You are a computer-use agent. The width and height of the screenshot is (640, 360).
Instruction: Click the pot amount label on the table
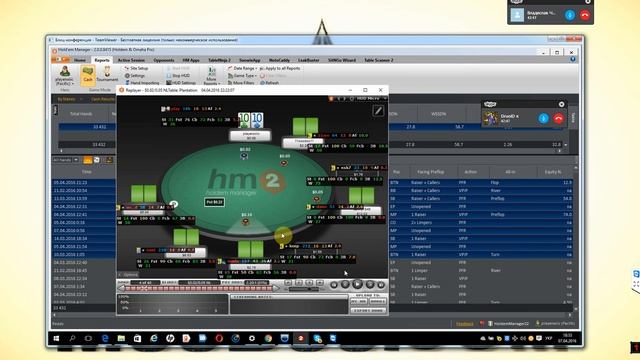coord(214,202)
